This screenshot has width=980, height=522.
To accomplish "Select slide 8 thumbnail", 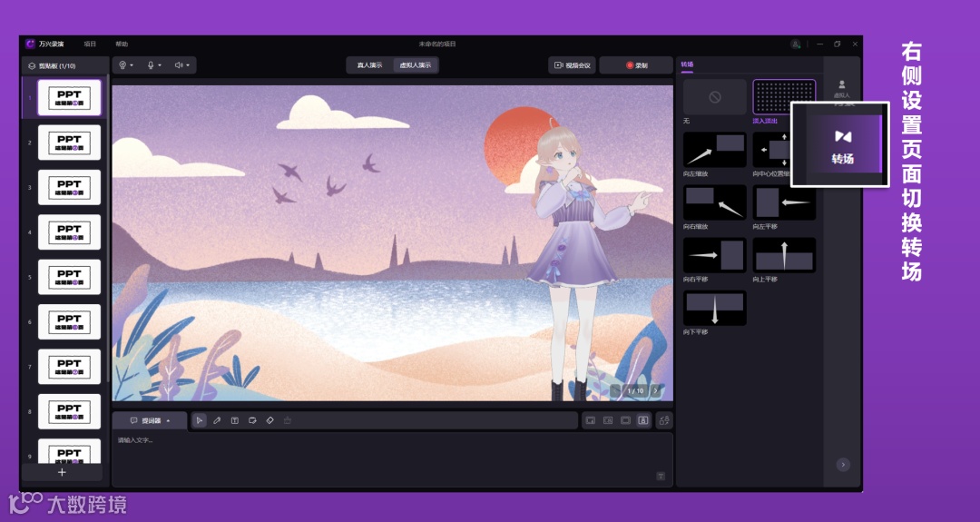I will pos(69,411).
